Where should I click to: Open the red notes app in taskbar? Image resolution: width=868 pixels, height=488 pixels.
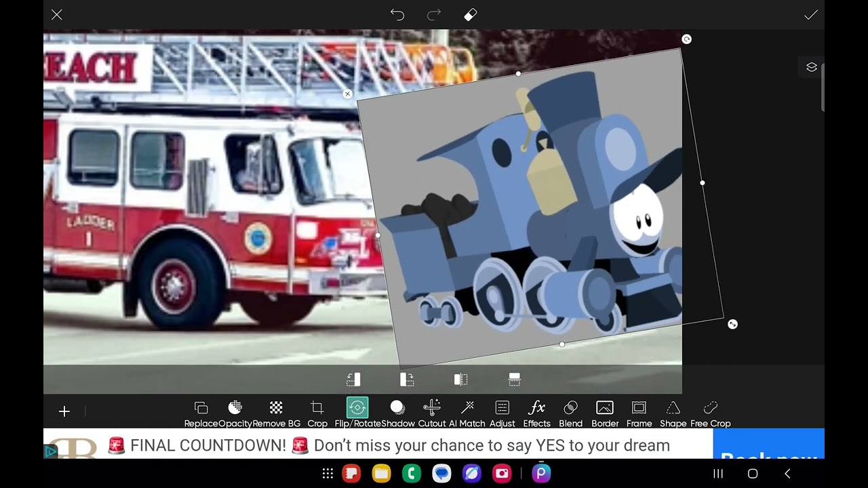pos(351,474)
